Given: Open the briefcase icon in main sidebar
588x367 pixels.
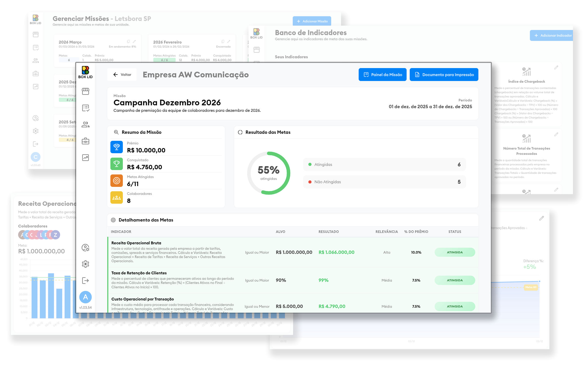Looking at the screenshot, I should 86,141.
